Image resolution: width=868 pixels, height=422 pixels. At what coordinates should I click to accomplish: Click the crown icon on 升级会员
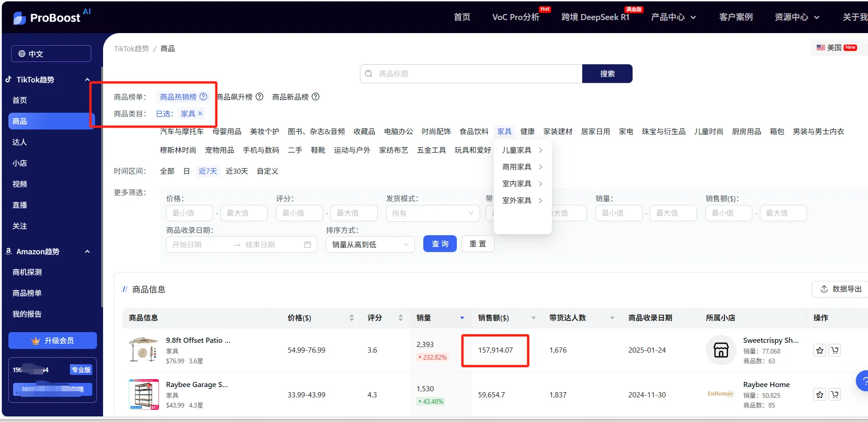pos(36,340)
